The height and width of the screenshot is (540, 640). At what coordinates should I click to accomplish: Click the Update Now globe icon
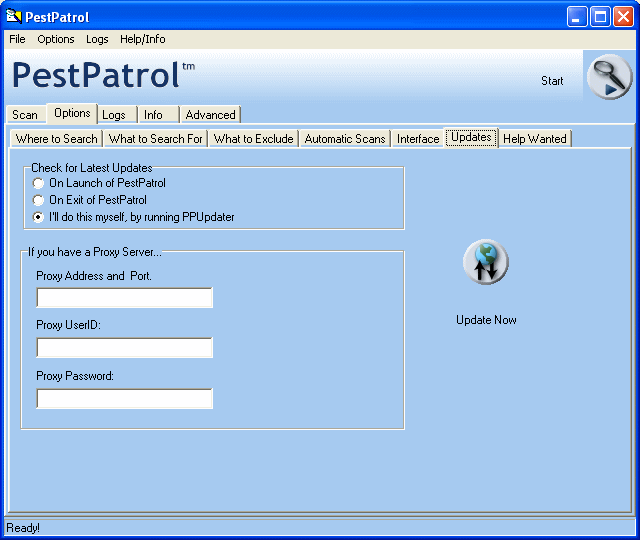tap(486, 262)
